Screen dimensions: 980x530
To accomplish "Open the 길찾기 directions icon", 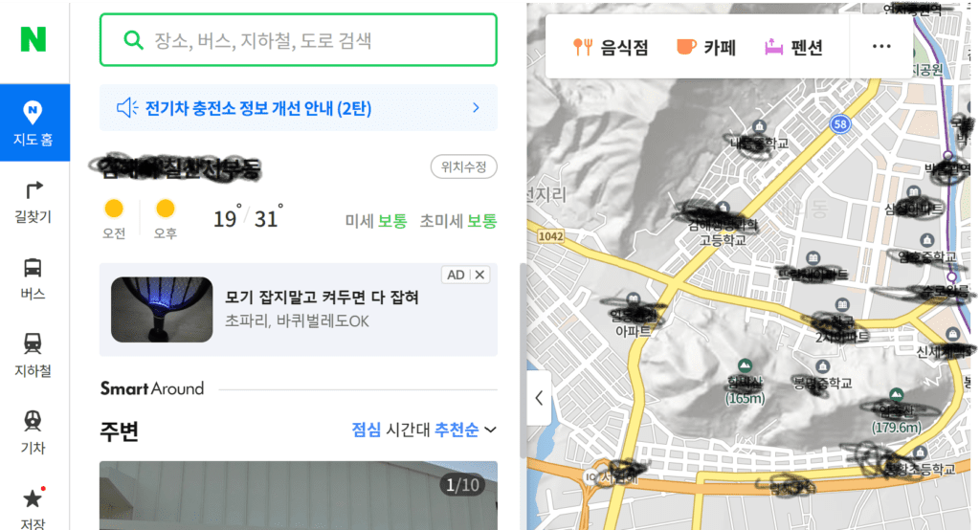I will (x=33, y=202).
